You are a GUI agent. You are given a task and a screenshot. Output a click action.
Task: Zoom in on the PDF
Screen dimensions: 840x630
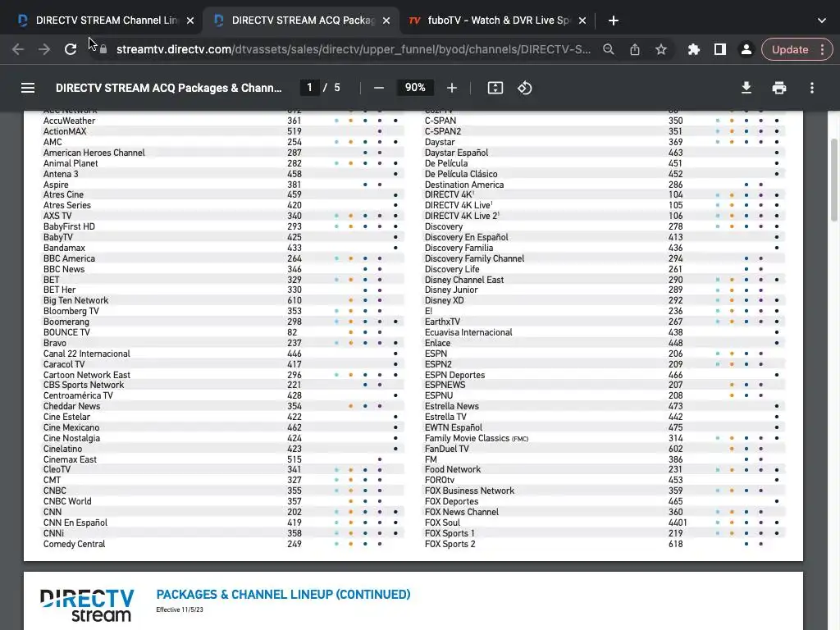click(x=452, y=88)
